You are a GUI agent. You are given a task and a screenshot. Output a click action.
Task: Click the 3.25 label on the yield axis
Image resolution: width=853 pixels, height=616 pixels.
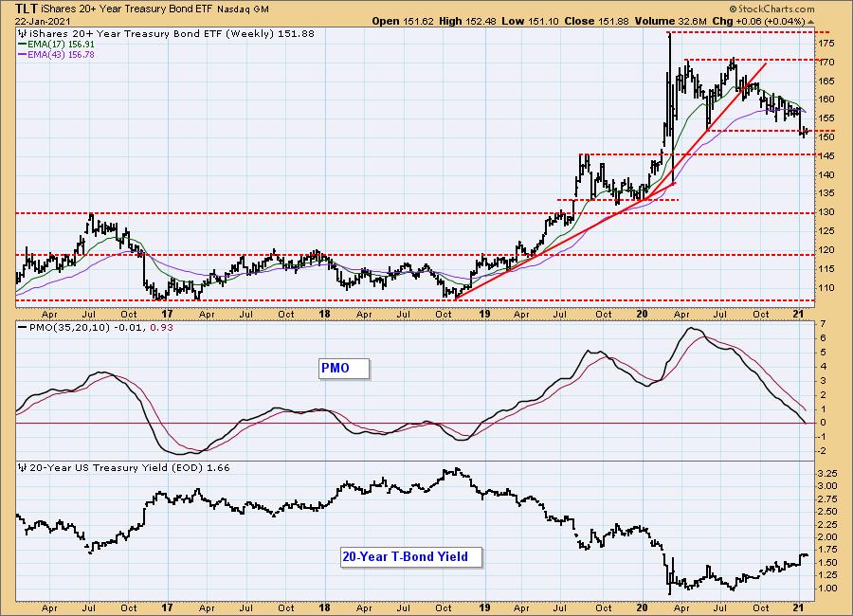click(x=826, y=473)
